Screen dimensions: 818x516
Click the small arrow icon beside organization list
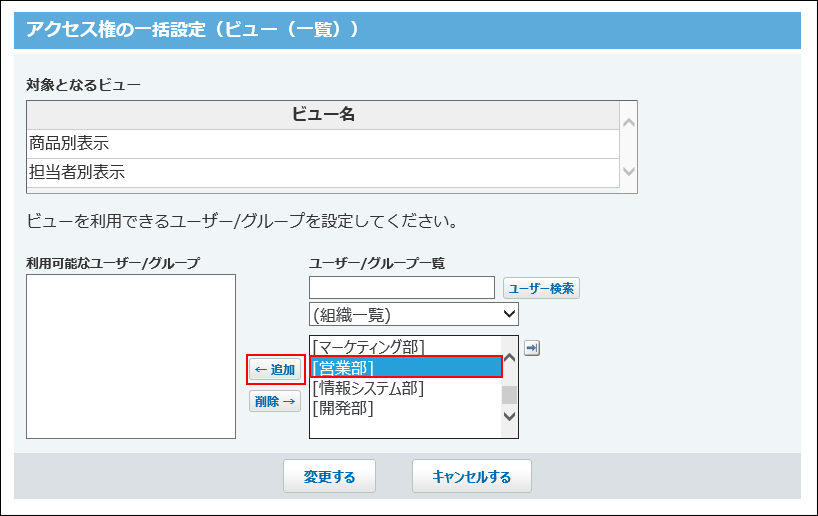[x=532, y=348]
